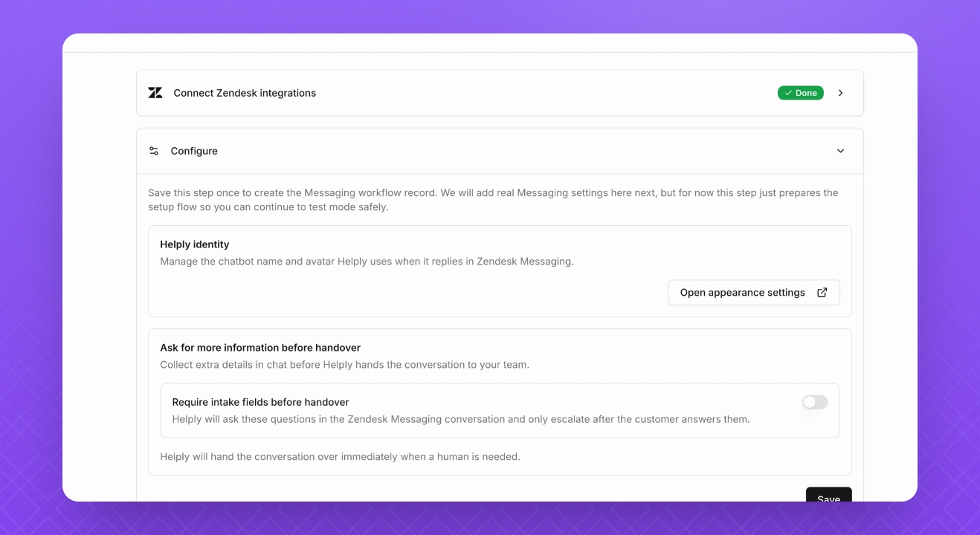Click the Helply identity heading
The image size is (980, 535).
pos(195,244)
